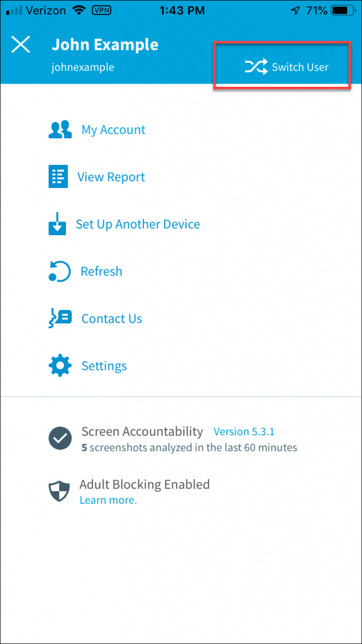Tap the gear Settings icon
This screenshot has width=362, height=644.
(60, 365)
